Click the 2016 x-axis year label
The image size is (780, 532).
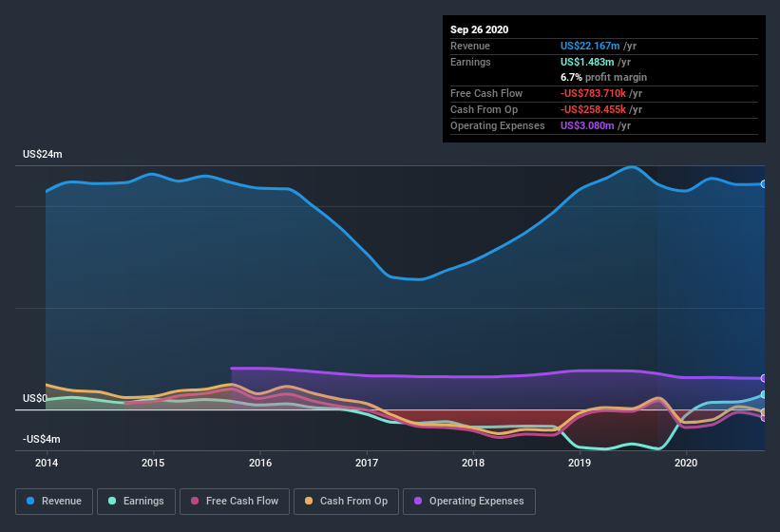[x=260, y=463]
